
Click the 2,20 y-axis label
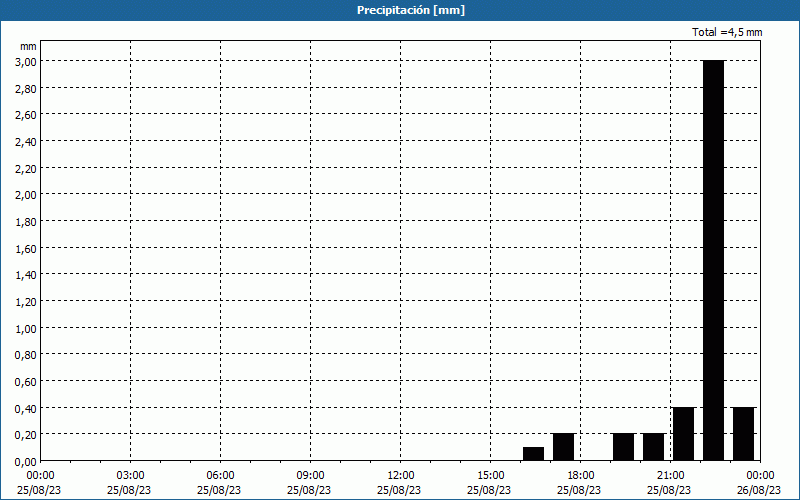tap(26, 168)
